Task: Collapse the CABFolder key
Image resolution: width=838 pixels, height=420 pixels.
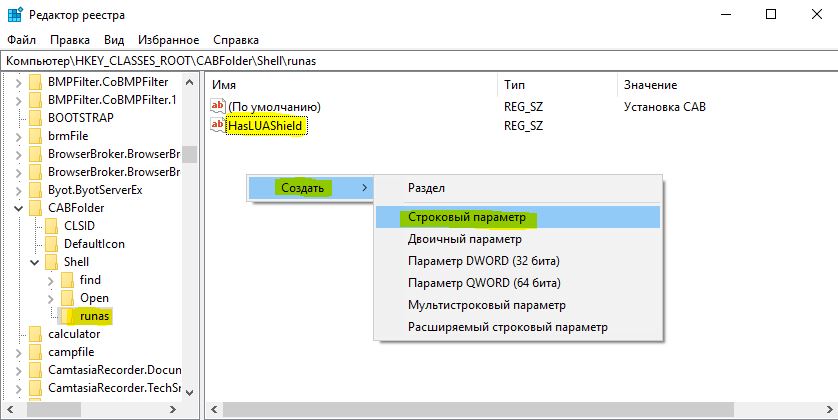Action: click(19, 208)
